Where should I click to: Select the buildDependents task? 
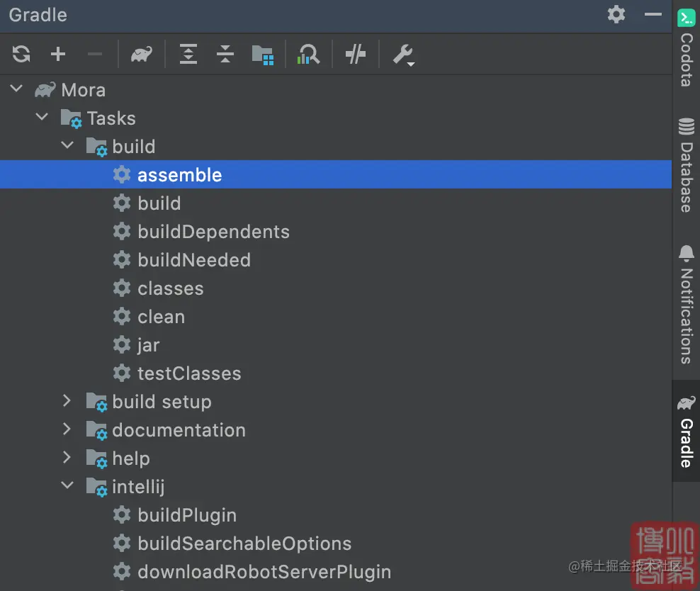(336, 231)
